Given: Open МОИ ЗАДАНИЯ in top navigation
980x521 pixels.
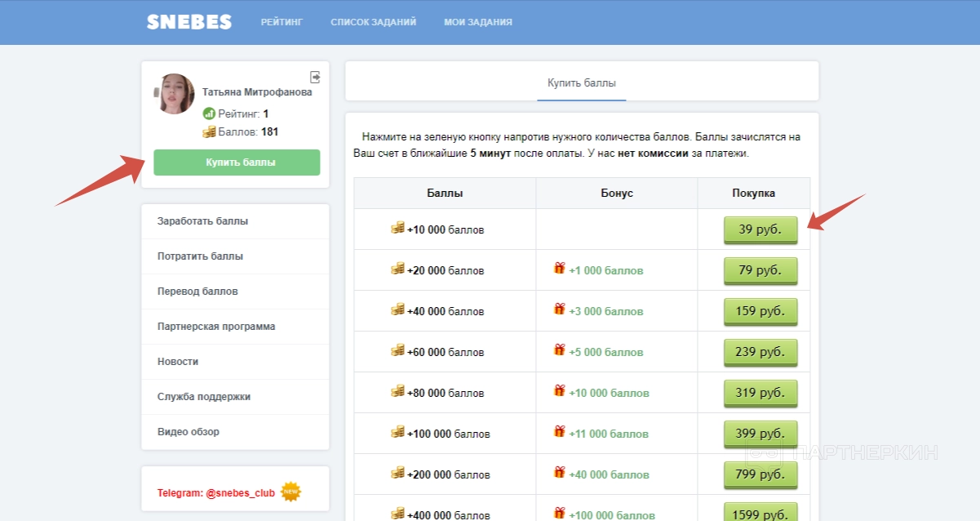Looking at the screenshot, I should coord(478,22).
